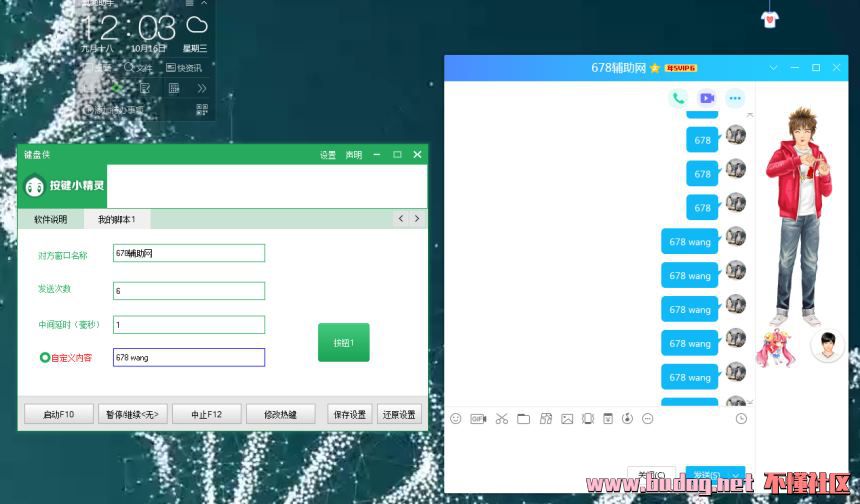Start a voice call in the chat
The image size is (860, 504).
pyautogui.click(x=679, y=98)
